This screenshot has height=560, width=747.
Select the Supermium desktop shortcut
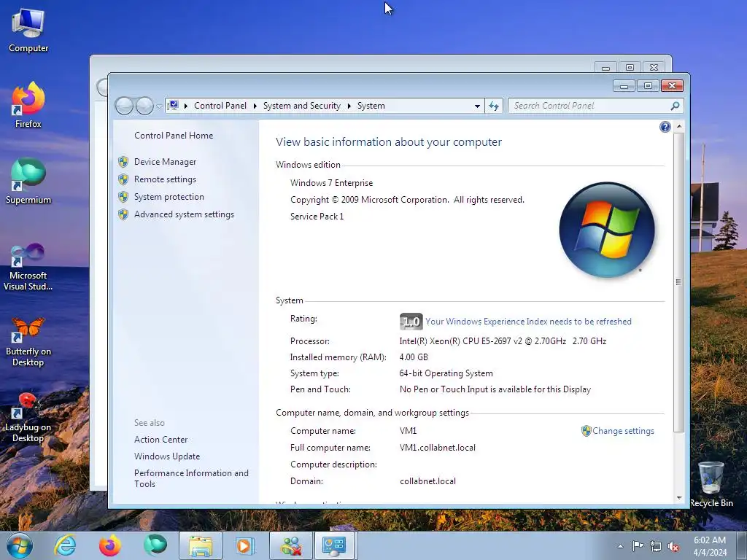click(28, 181)
